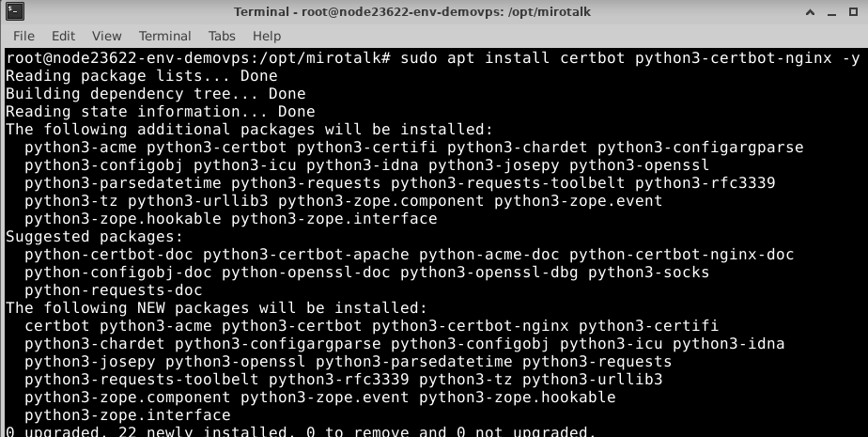Open the Terminal menu
Viewport: 868px width, 437px height.
click(x=164, y=36)
